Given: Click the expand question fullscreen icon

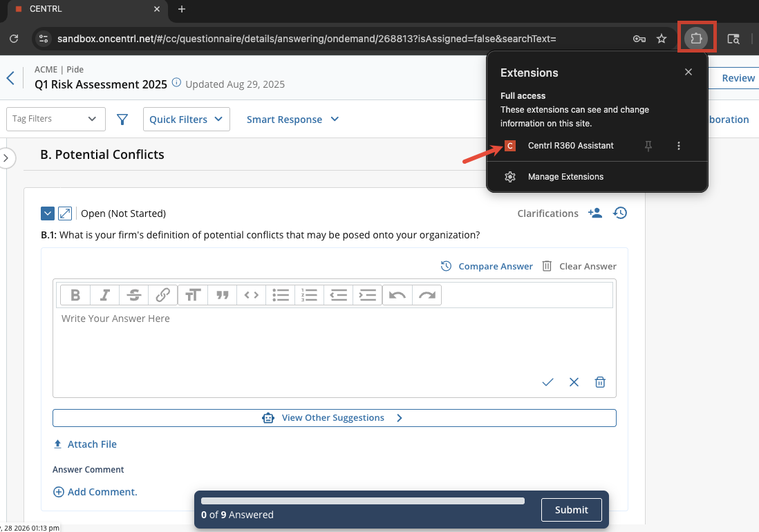Looking at the screenshot, I should 65,213.
